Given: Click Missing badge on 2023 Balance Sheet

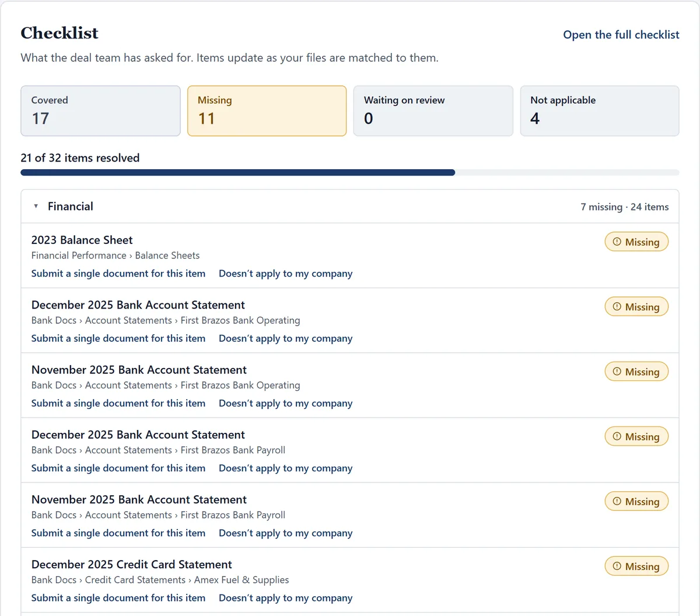Looking at the screenshot, I should [636, 242].
